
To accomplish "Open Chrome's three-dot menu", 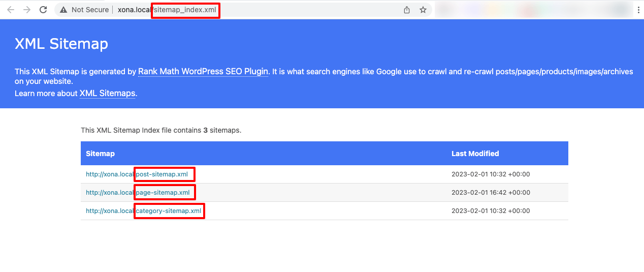I will (x=638, y=10).
